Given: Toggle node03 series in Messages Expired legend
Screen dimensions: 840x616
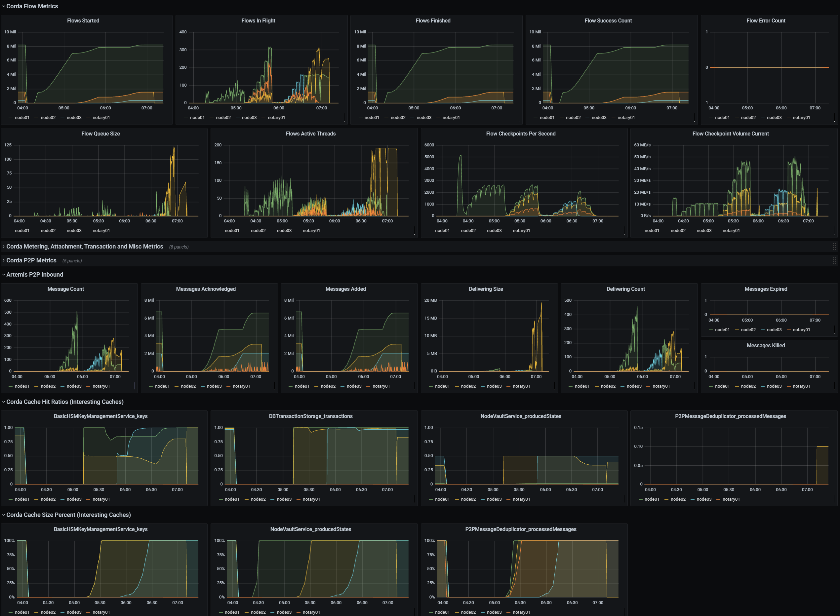Looking at the screenshot, I should [x=774, y=329].
